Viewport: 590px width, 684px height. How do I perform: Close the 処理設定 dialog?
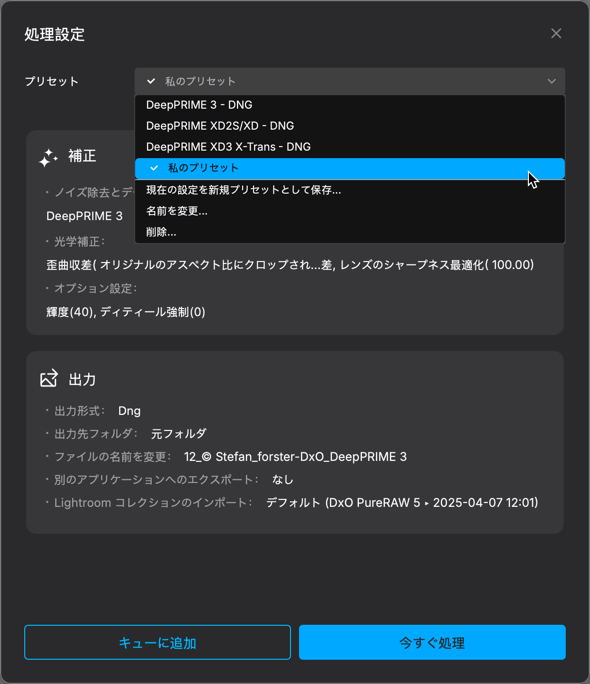coord(556,34)
